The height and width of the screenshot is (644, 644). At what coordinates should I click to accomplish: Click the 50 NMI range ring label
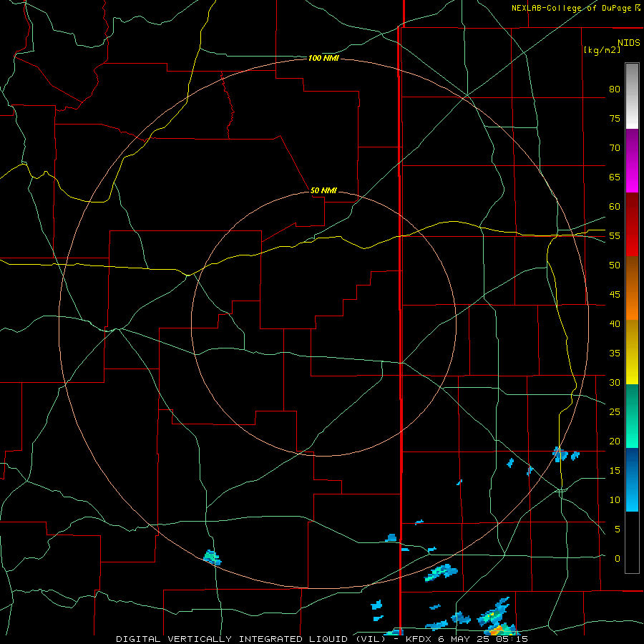(323, 190)
